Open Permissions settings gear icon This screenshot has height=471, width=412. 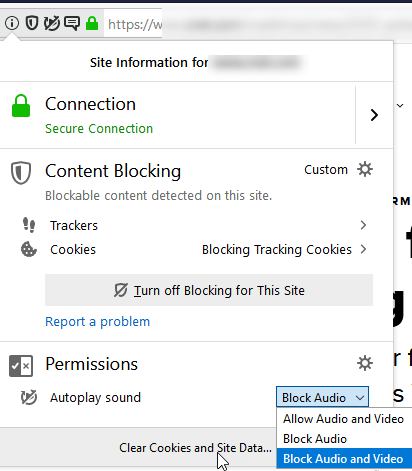coord(365,363)
